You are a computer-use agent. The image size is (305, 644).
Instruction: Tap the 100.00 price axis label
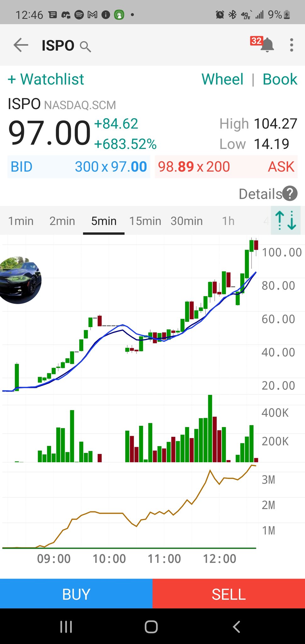pyautogui.click(x=282, y=252)
